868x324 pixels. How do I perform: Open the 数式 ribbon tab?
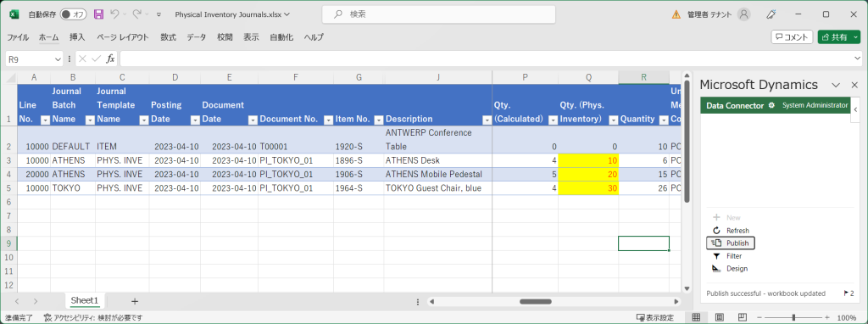169,37
